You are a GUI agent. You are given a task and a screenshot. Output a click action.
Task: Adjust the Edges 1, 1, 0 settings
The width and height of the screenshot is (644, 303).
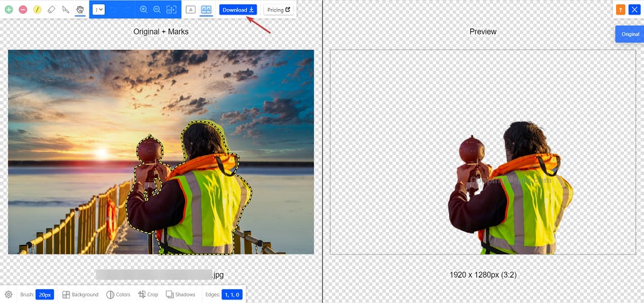[x=232, y=295]
